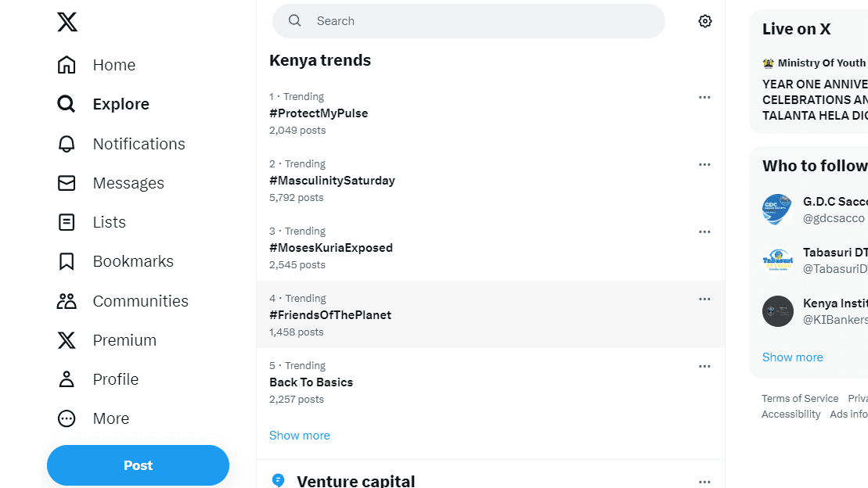Image resolution: width=868 pixels, height=488 pixels.
Task: Select Explore in the navigation
Action: click(103, 104)
